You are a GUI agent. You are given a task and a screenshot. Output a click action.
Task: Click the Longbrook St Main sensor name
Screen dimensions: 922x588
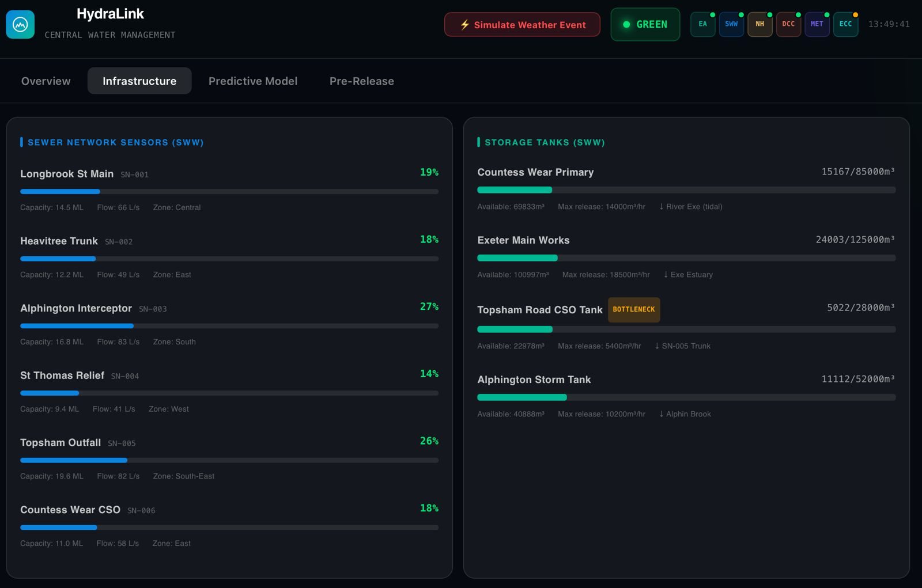pyautogui.click(x=67, y=174)
